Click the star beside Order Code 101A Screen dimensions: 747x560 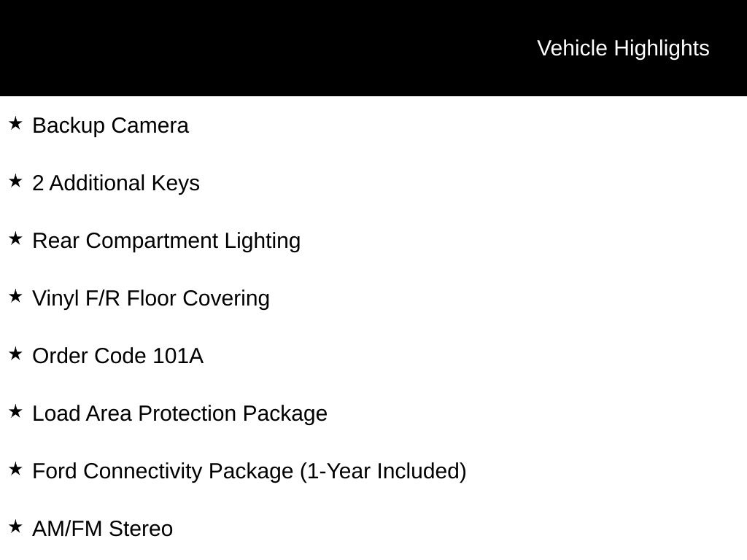pos(15,354)
